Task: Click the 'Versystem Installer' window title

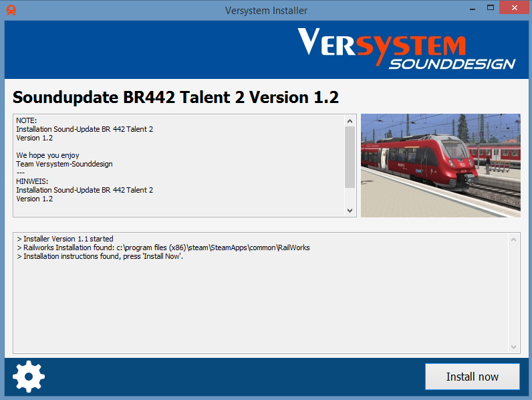Action: 266,11
